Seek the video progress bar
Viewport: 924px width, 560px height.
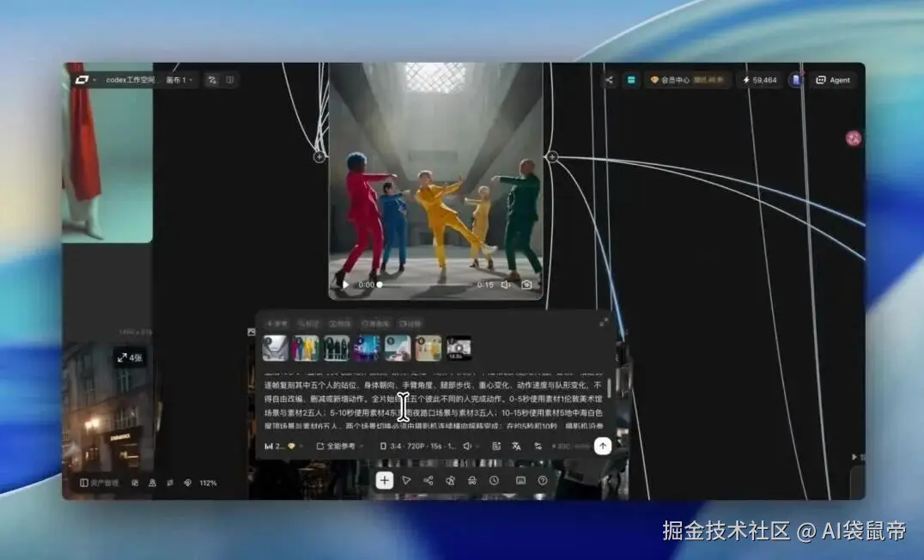(x=427, y=284)
